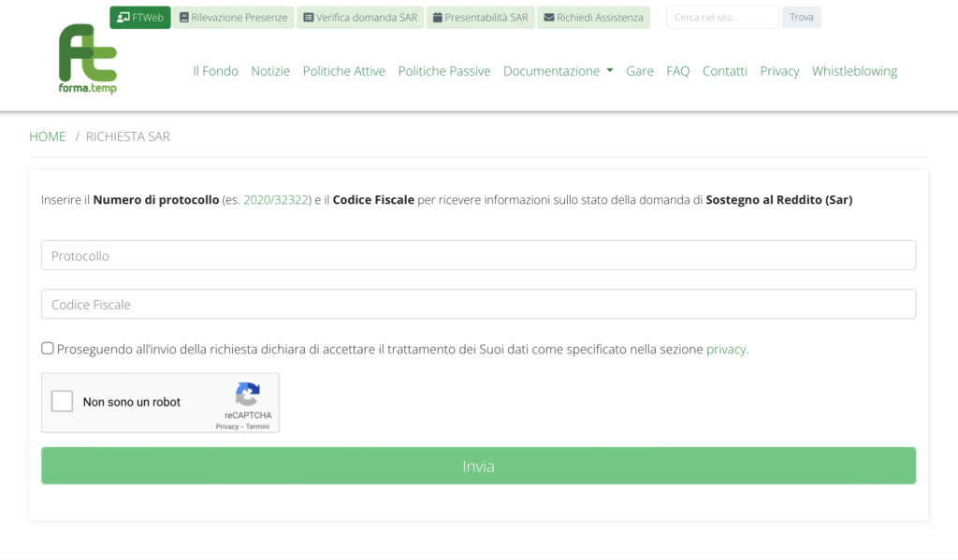
Task: Open Politiche Attive page
Action: click(344, 71)
